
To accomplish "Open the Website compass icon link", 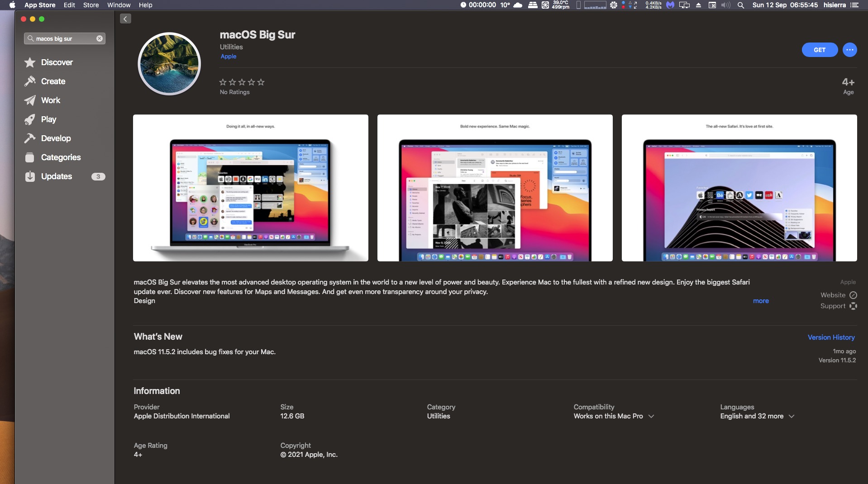I will 853,295.
